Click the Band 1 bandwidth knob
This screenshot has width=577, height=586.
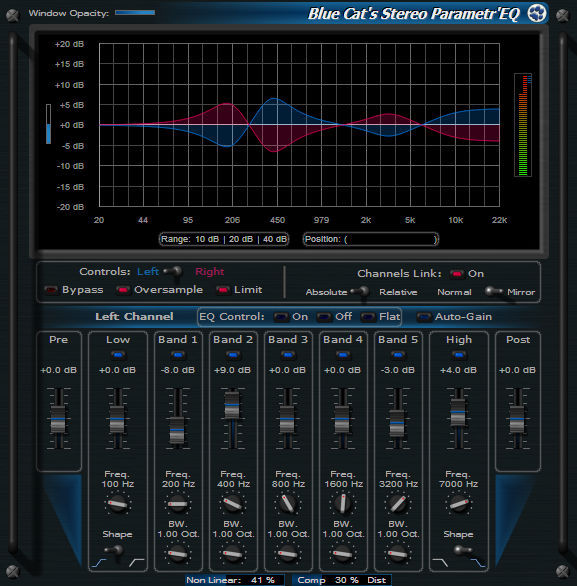[178, 554]
